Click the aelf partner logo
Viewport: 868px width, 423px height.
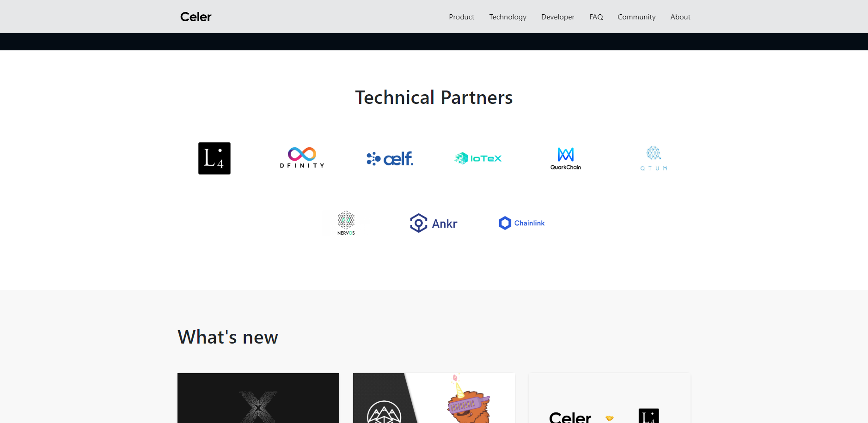coord(390,158)
